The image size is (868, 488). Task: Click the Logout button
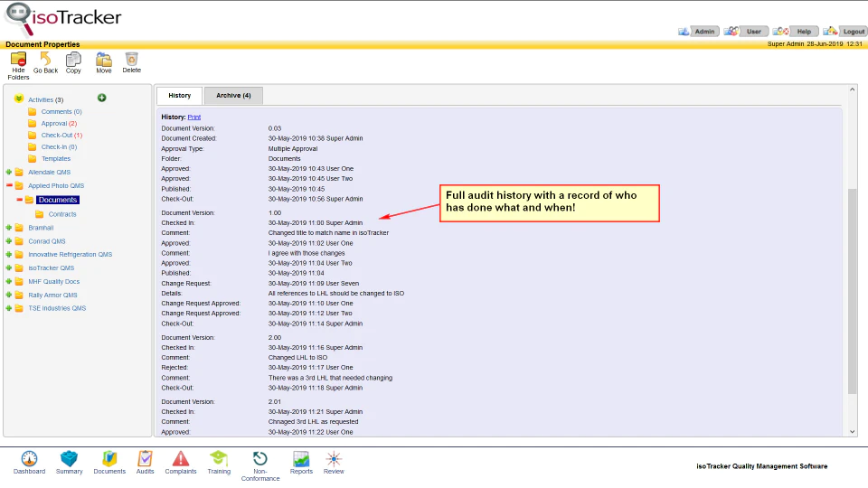click(x=853, y=32)
